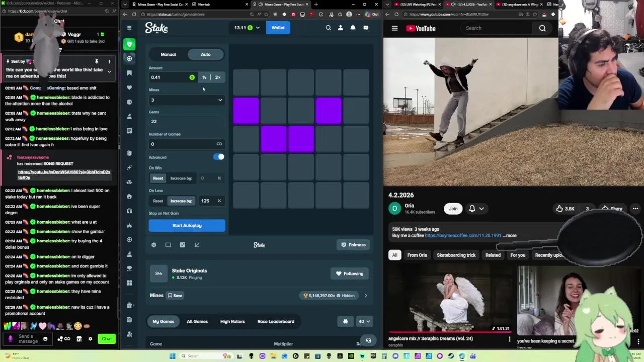Image resolution: width=644 pixels, height=362 pixels.
Task: Open the headset support bubble
Action: (x=368, y=340)
